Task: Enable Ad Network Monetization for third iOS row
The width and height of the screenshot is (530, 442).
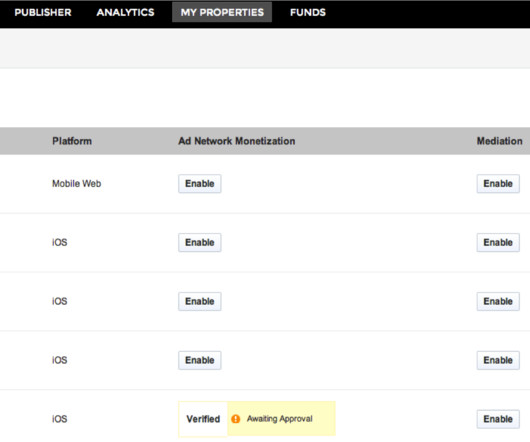Action: coord(200,360)
